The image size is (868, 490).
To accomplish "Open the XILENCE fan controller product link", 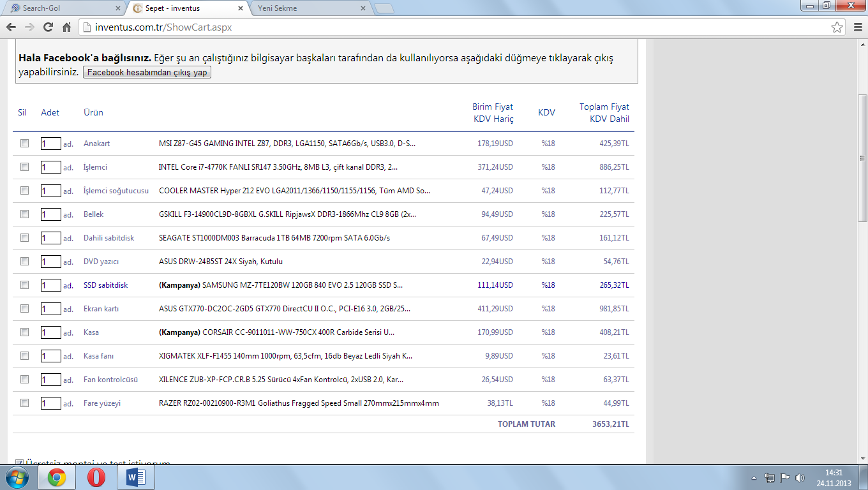I will tap(281, 380).
